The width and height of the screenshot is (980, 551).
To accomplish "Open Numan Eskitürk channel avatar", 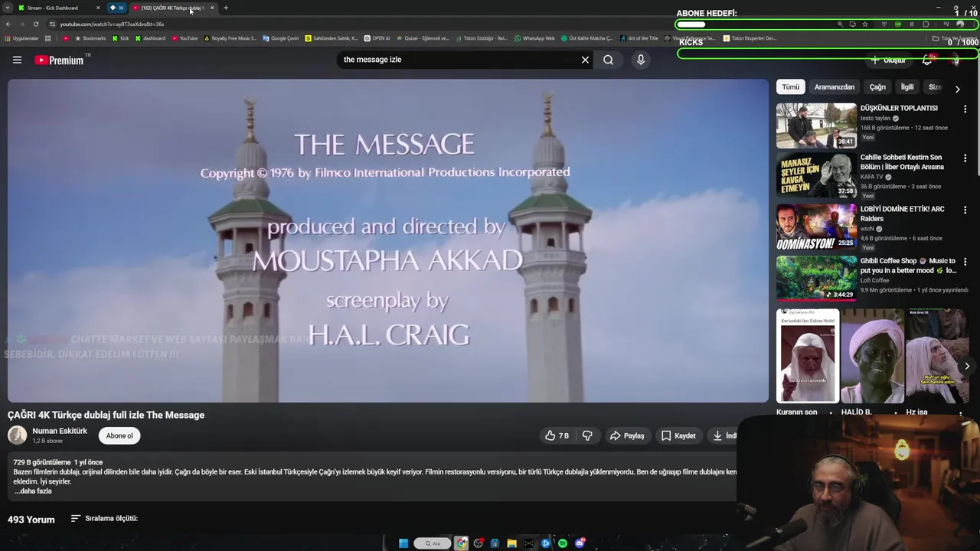I will click(x=17, y=435).
